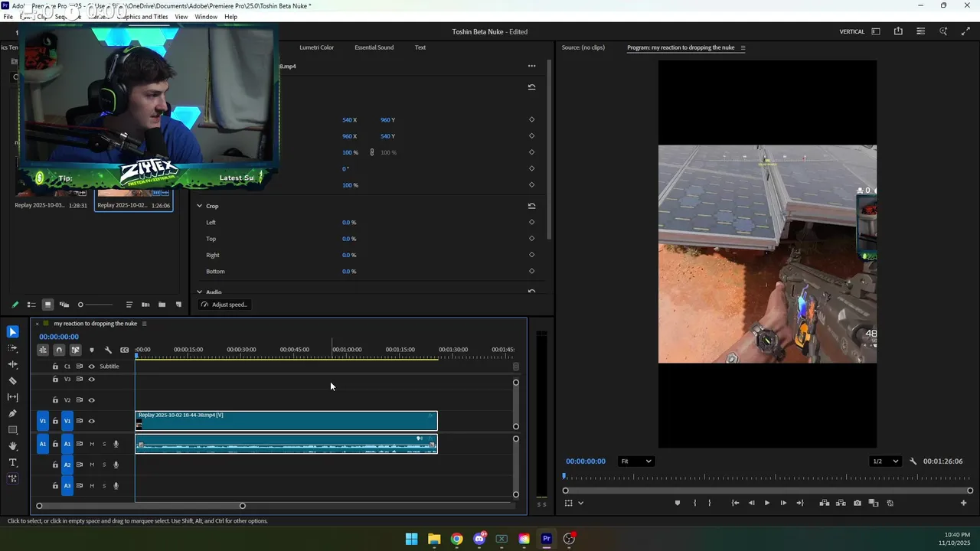The image size is (980, 551).
Task: Add marker in Program monitor
Action: click(677, 503)
